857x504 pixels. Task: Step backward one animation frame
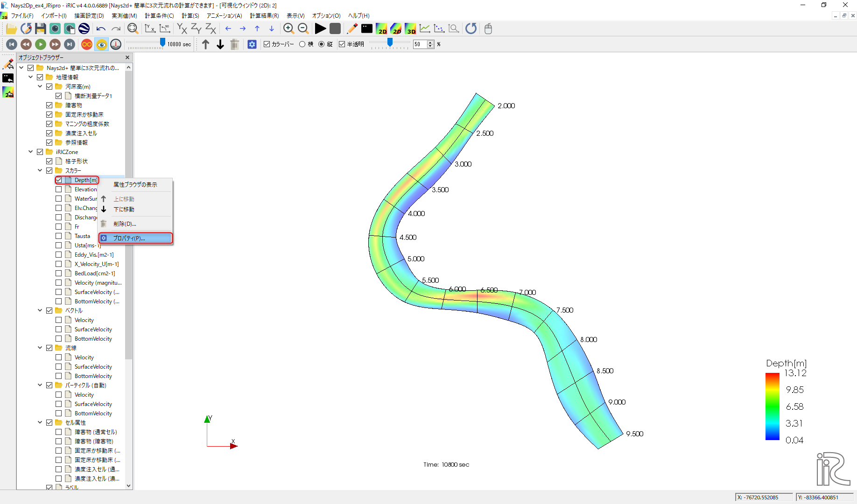click(x=26, y=44)
